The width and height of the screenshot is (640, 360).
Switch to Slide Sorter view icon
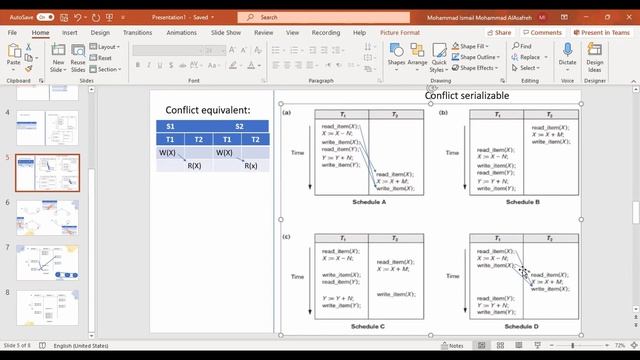(500, 346)
